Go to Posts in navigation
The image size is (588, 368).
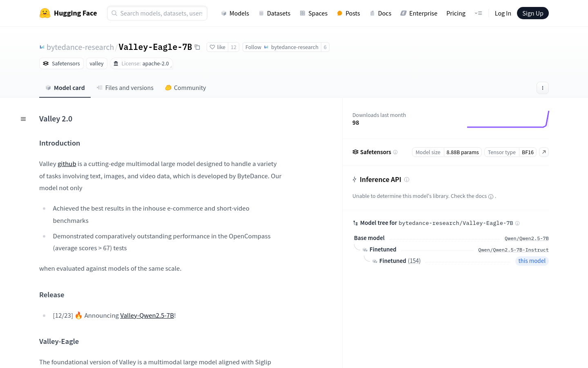[x=348, y=13]
